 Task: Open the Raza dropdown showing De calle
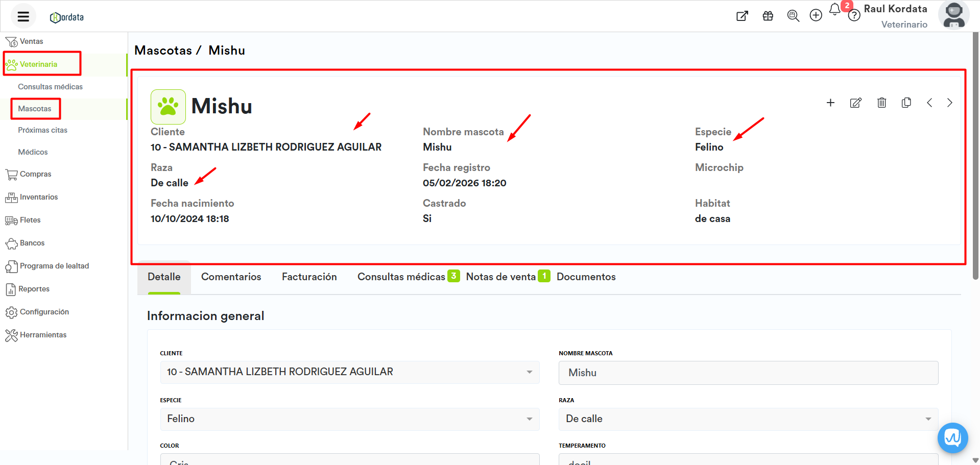tap(927, 419)
